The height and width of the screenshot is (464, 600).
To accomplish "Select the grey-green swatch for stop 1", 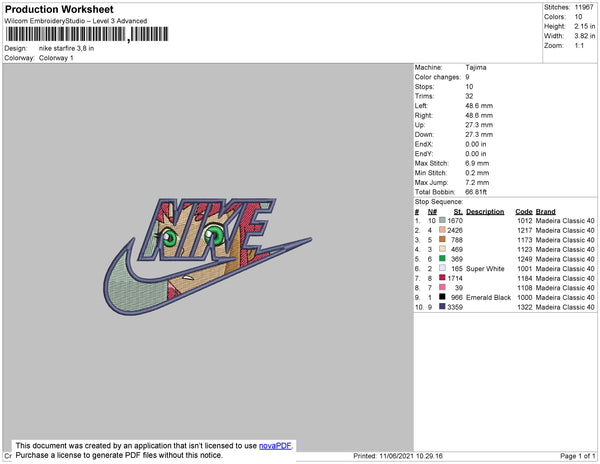I will coord(442,220).
